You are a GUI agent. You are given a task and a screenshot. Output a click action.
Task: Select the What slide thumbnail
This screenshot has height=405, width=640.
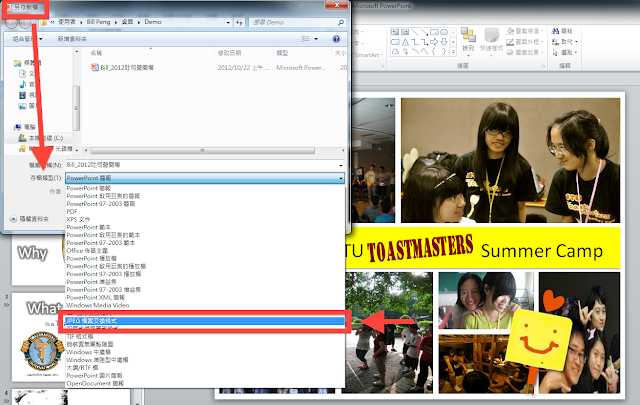pos(39,337)
